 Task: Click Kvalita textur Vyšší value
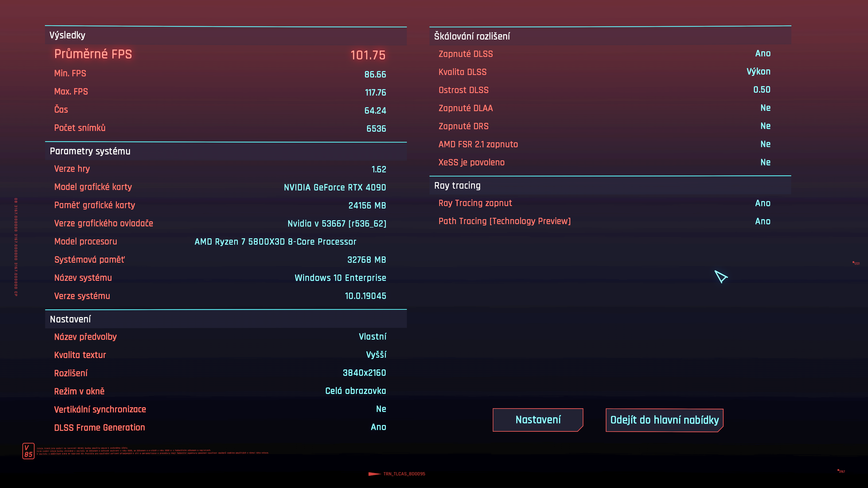(376, 355)
